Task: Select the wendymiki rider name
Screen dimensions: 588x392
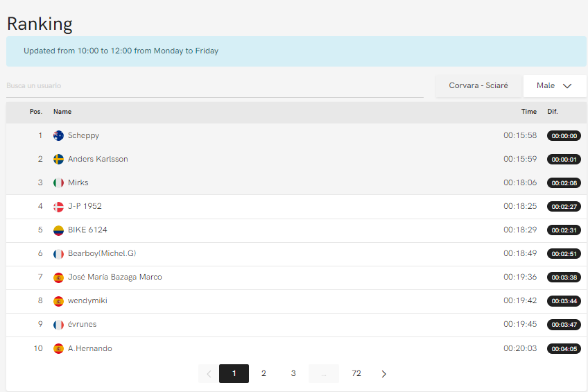Action: click(x=87, y=301)
